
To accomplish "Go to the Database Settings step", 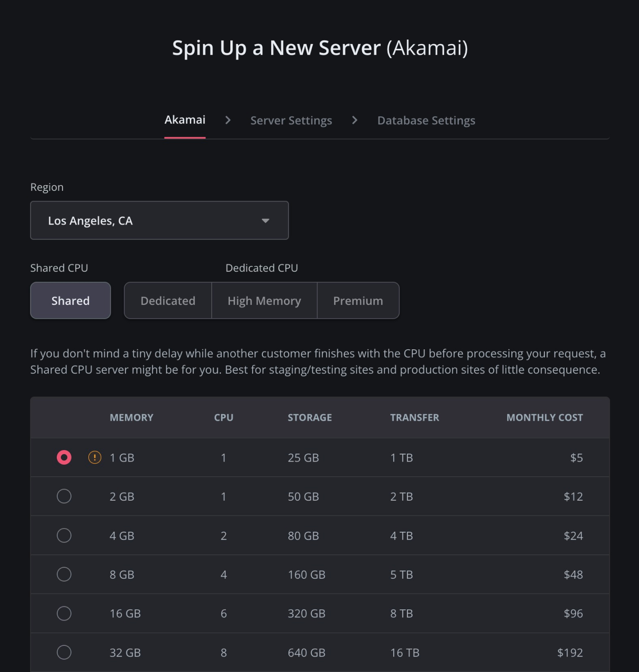I will tap(426, 121).
